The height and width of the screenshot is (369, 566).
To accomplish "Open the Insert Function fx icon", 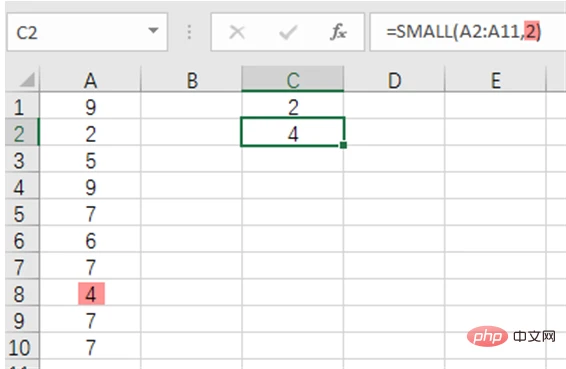I will 338,32.
